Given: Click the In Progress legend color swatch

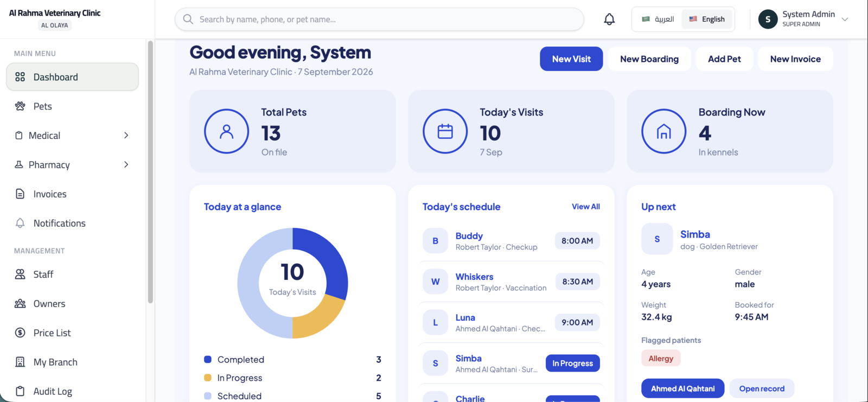Looking at the screenshot, I should pos(208,378).
